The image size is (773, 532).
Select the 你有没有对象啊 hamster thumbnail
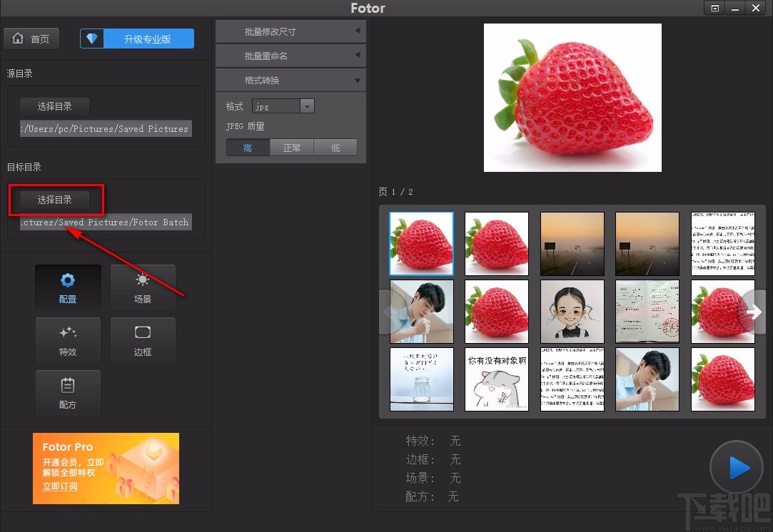(497, 379)
